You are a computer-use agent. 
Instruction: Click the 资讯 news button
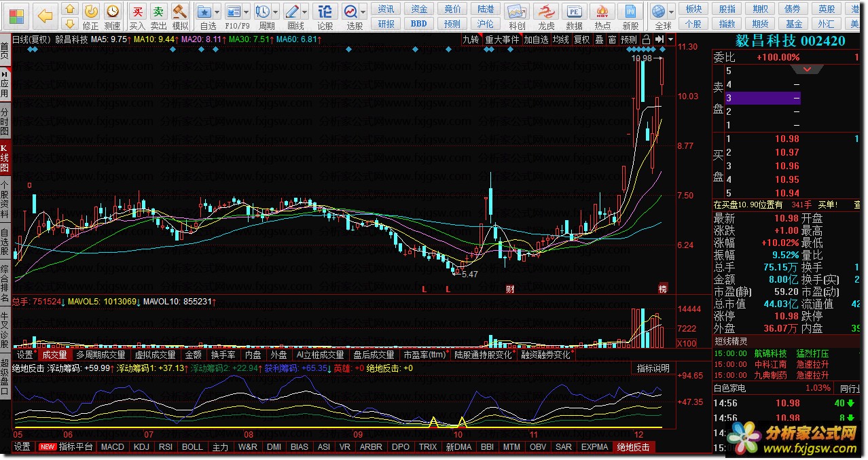click(x=386, y=9)
